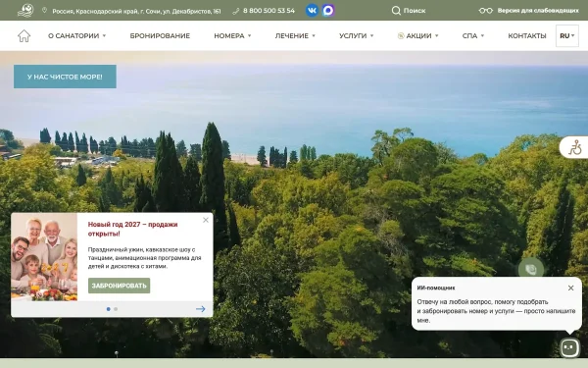Select the first promo slide dot
Viewport: 588px width, 368px height.
pos(109,309)
